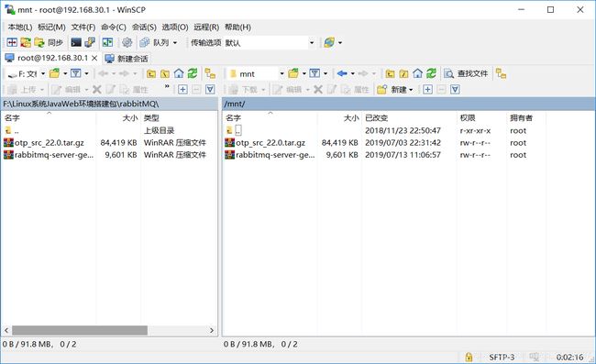Refresh remote panel icon
The image size is (596, 364).
coord(431,73)
